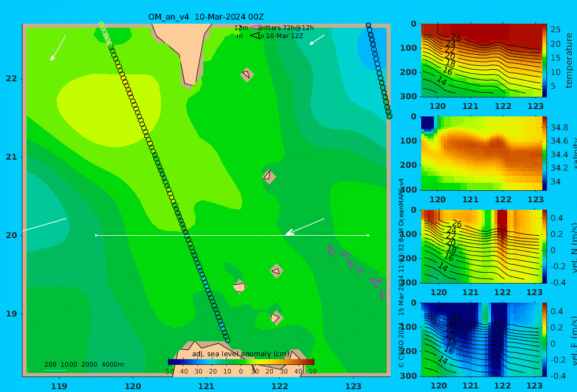This screenshot has width=577, height=392.
Task: Click the label 'adj. sea level anomaly (cm)'
Action: (x=241, y=354)
